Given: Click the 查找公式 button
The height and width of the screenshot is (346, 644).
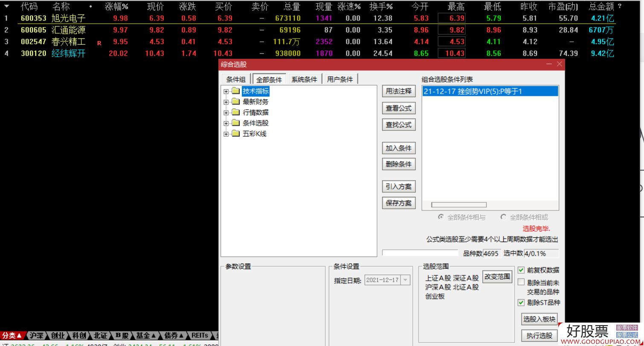Looking at the screenshot, I should pos(399,125).
